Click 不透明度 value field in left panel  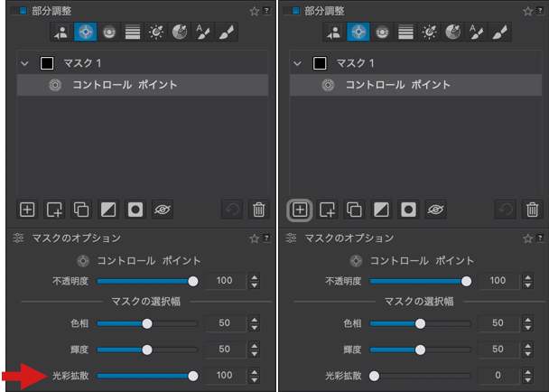(225, 281)
